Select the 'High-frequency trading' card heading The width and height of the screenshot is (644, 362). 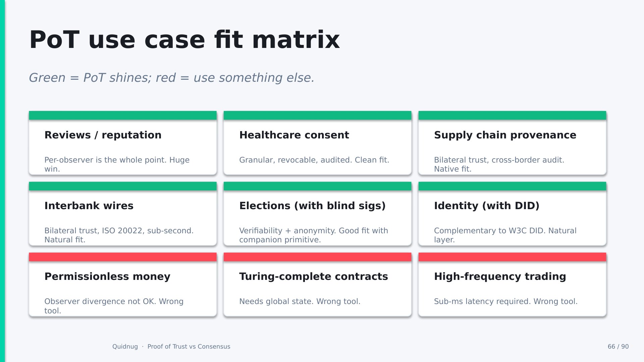click(500, 277)
